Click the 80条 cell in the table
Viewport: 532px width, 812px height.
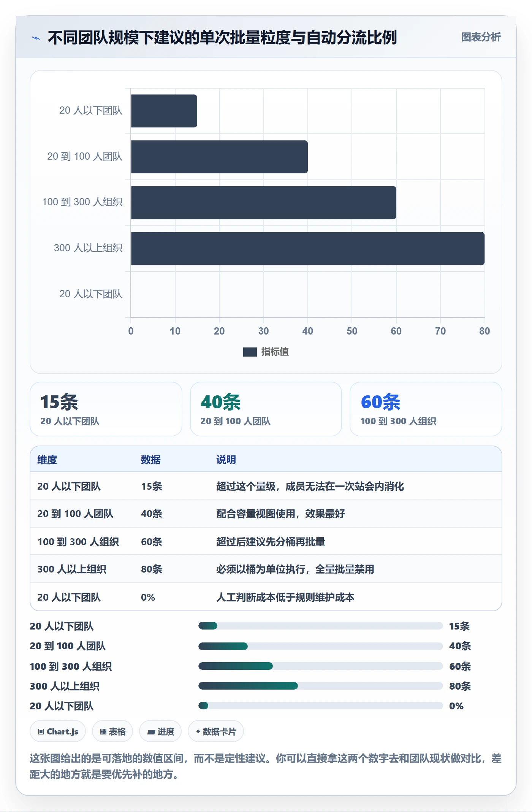152,569
